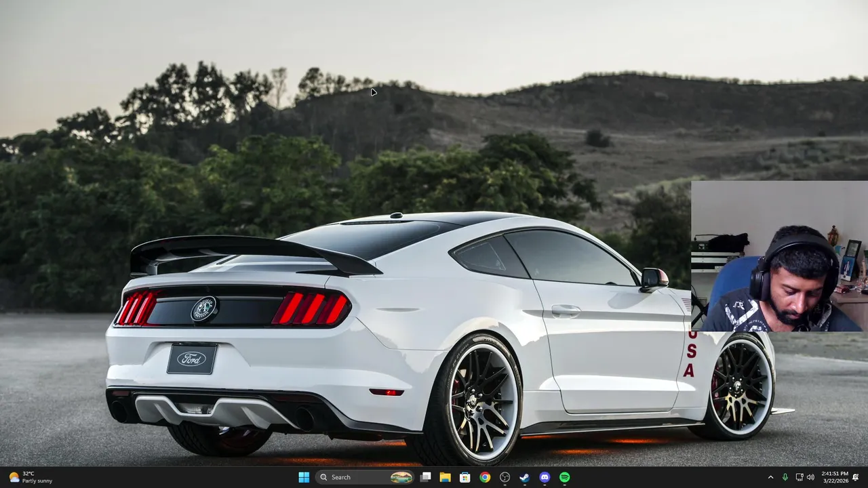Open Task View from the taskbar
Screen dimensions: 868x488
pyautogui.click(x=425, y=477)
